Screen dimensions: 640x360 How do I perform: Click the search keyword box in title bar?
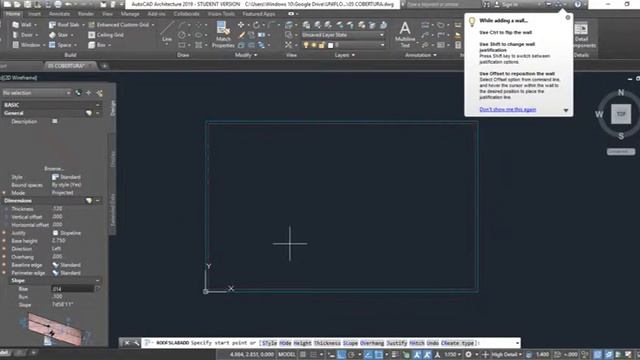443,4
